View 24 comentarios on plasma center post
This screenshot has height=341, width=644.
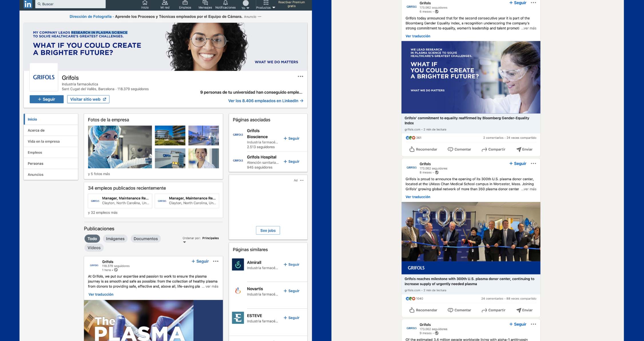492,298
